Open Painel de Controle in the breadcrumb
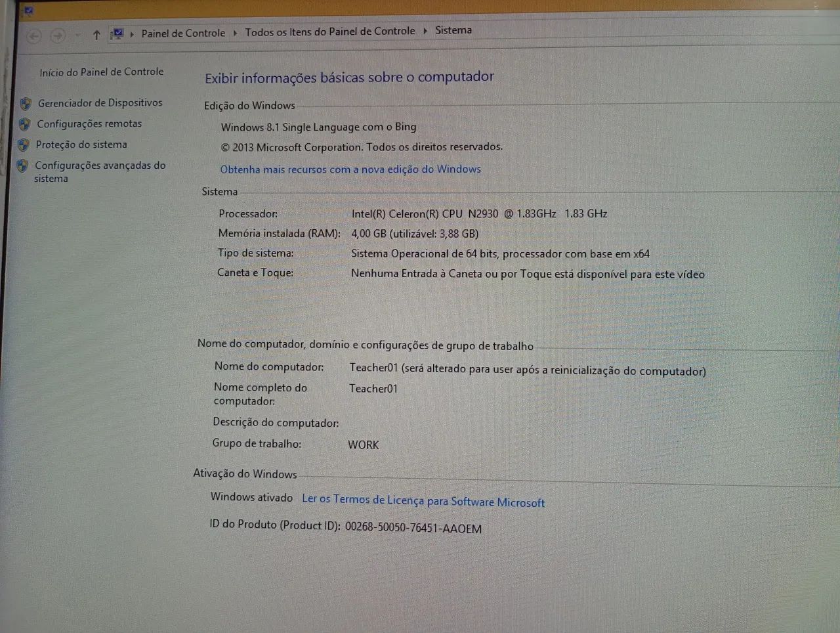840x633 pixels. pos(183,33)
